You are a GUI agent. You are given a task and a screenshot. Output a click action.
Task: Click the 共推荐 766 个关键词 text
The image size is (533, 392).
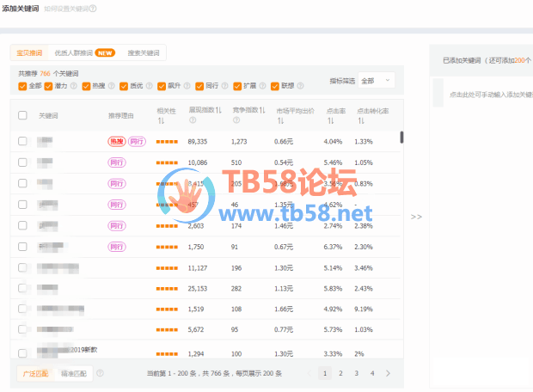click(48, 73)
